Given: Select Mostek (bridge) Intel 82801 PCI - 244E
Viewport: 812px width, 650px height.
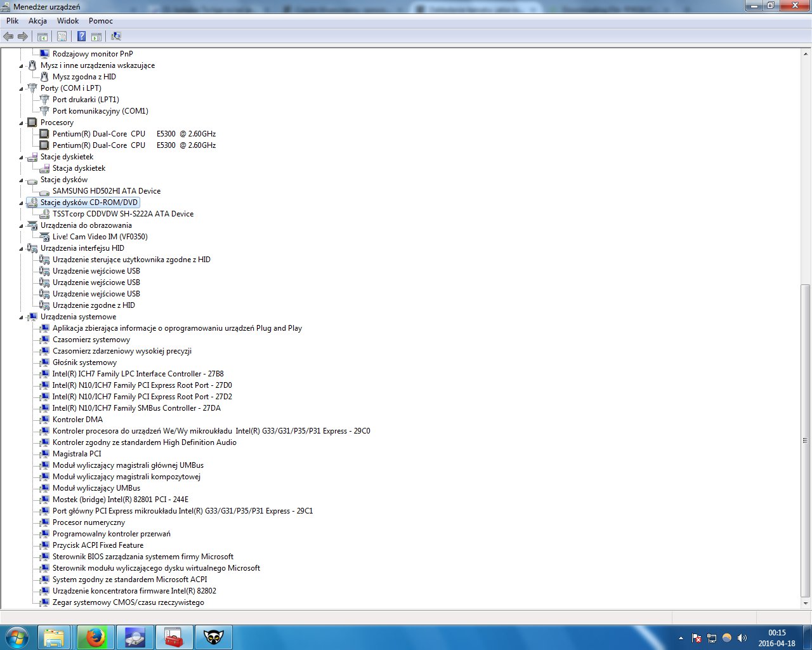Looking at the screenshot, I should pos(121,500).
